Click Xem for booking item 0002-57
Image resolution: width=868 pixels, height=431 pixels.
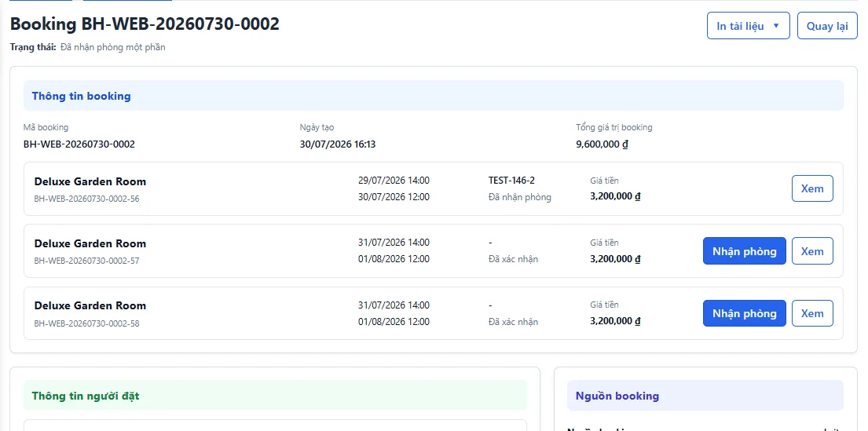[812, 251]
